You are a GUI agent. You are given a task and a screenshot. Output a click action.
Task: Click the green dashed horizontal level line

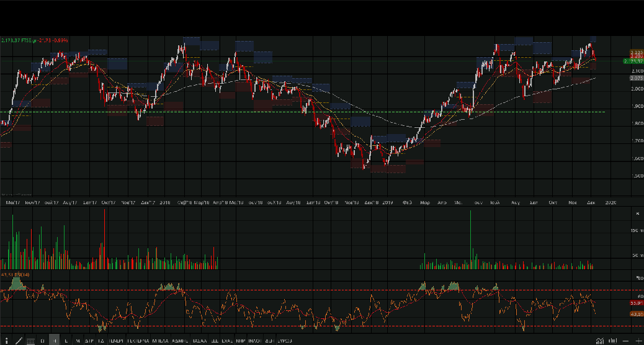(310, 112)
